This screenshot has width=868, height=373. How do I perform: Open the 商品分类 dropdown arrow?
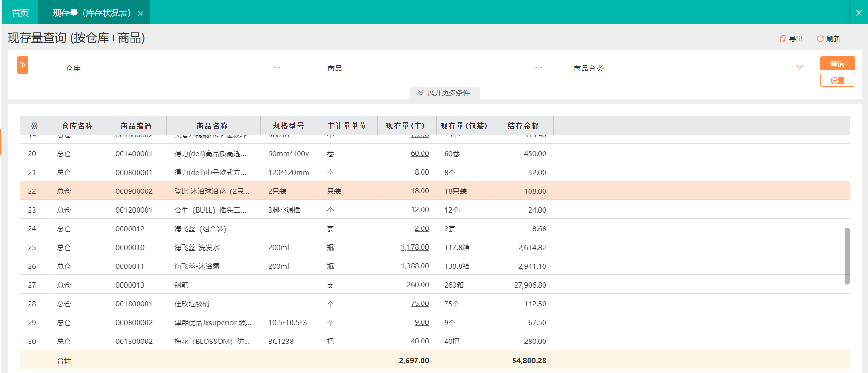tap(800, 67)
